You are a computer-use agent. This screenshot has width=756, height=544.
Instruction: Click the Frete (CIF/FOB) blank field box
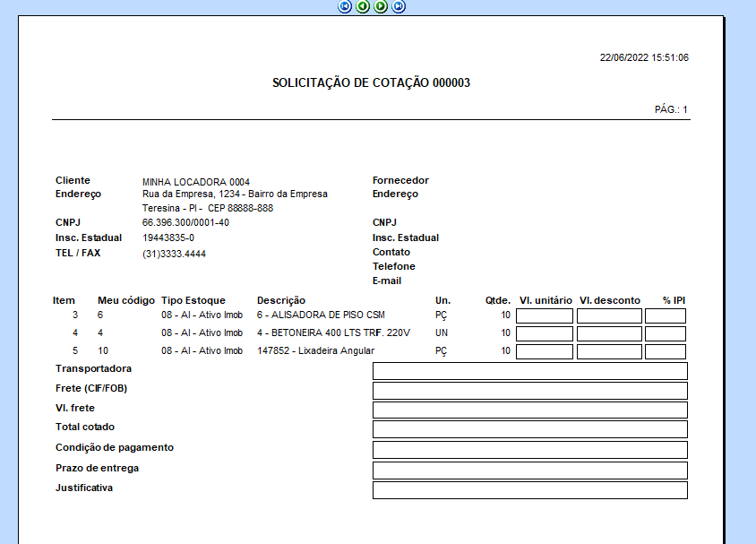click(x=530, y=391)
